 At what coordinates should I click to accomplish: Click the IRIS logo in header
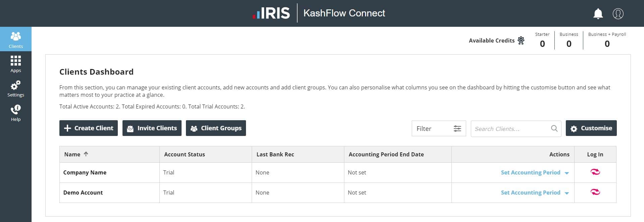coord(271,13)
